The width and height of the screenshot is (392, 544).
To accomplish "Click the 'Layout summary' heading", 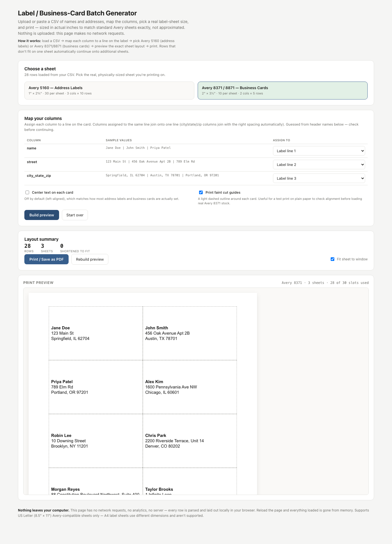I will coord(41,239).
